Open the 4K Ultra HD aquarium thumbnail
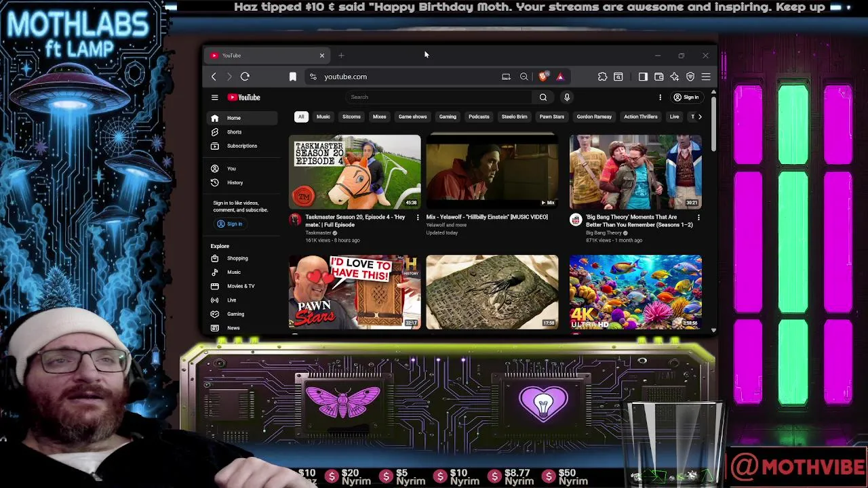Screen dimensions: 868x488 635,292
